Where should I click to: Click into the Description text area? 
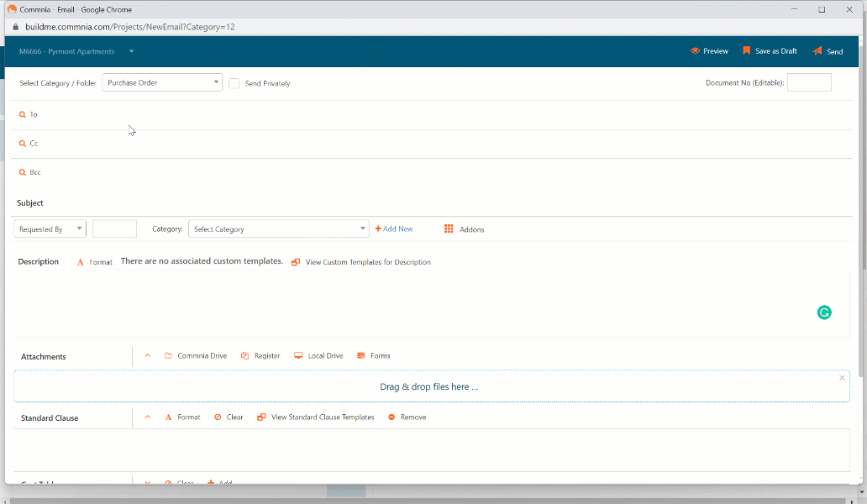pos(431,303)
